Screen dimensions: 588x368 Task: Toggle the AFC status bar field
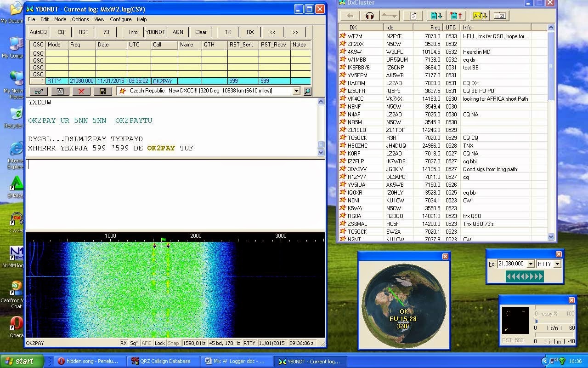coord(147,343)
